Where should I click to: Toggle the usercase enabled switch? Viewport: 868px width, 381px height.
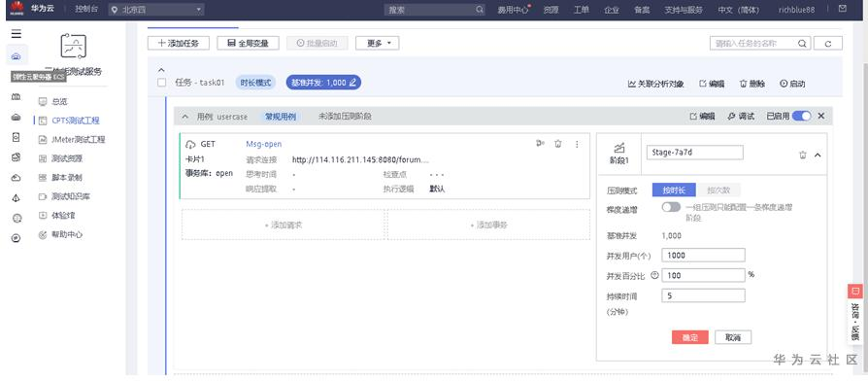point(802,117)
